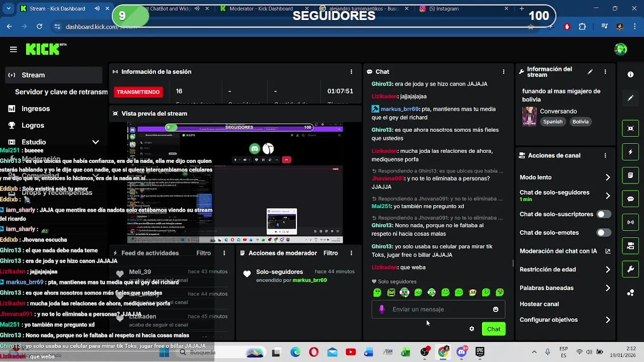Enable Chat de solo-emotes switch
The width and height of the screenshot is (644, 362).
[x=604, y=233]
